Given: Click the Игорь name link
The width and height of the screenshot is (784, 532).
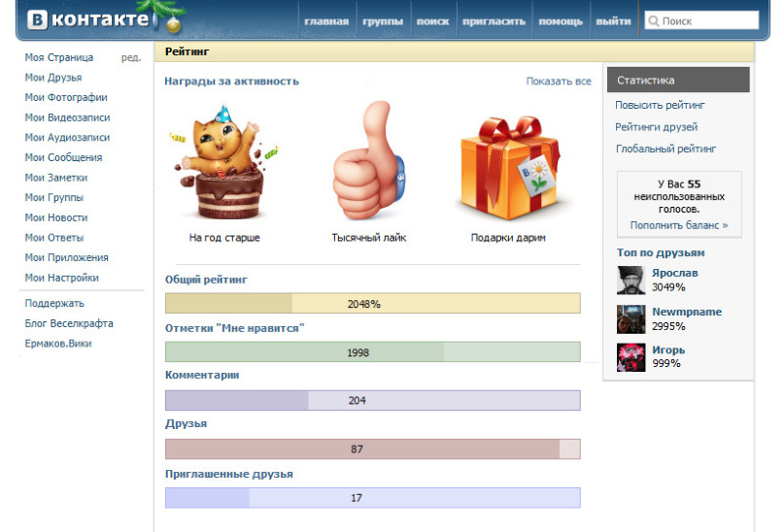Looking at the screenshot, I should tap(668, 350).
